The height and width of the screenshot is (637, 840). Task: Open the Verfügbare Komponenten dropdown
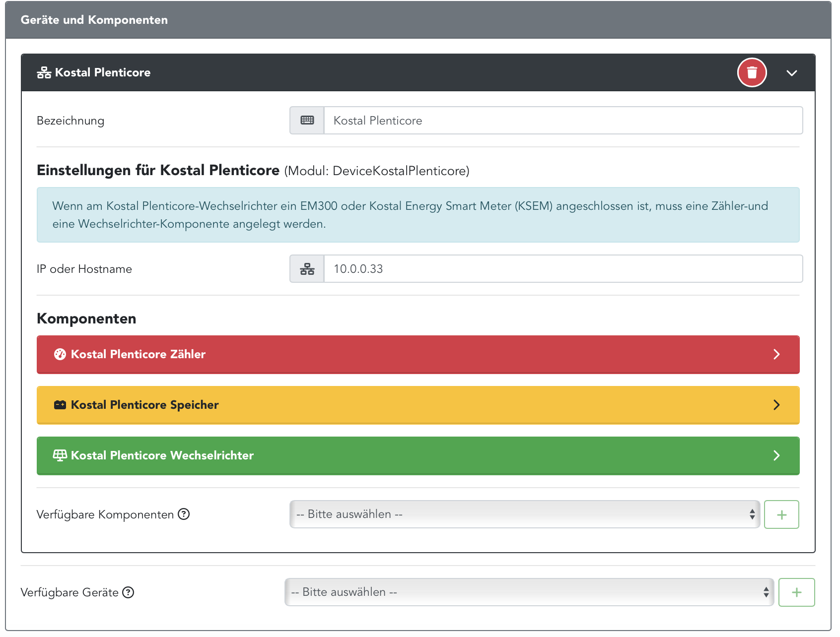coord(525,514)
